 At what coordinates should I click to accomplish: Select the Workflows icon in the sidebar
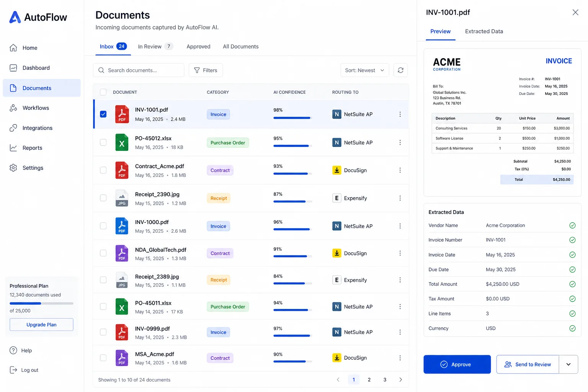coord(13,108)
